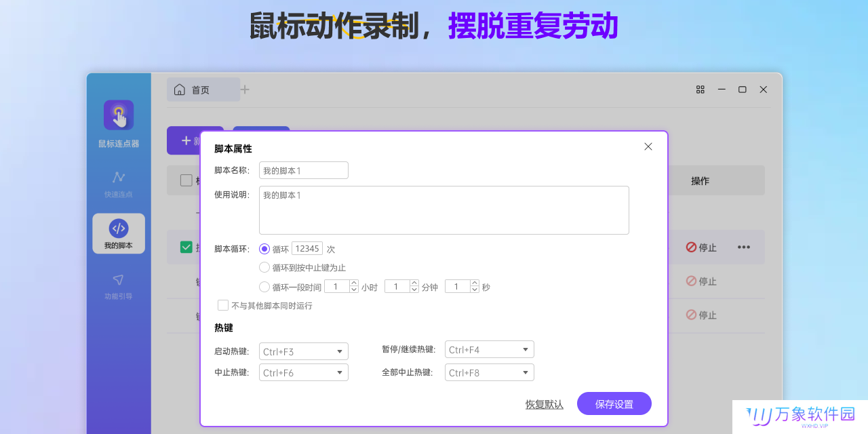Open the 启动热键 dropdown
Image resolution: width=868 pixels, height=434 pixels.
(x=304, y=351)
